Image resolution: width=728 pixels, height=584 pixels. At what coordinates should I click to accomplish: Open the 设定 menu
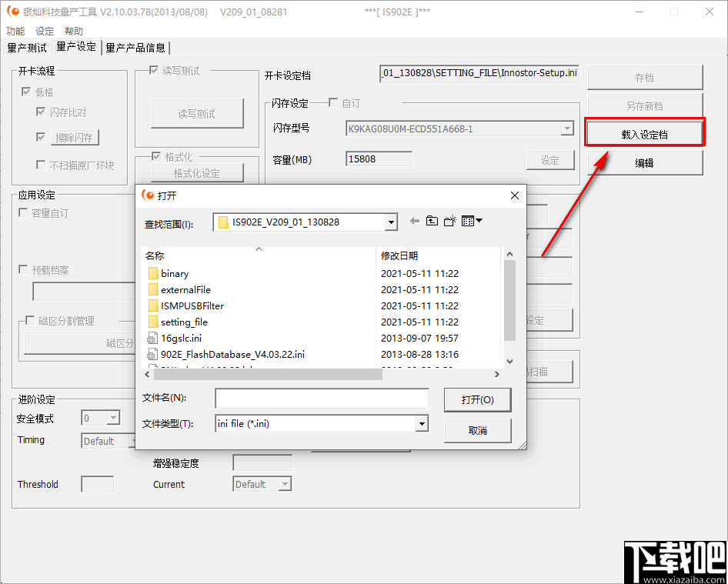click(43, 31)
